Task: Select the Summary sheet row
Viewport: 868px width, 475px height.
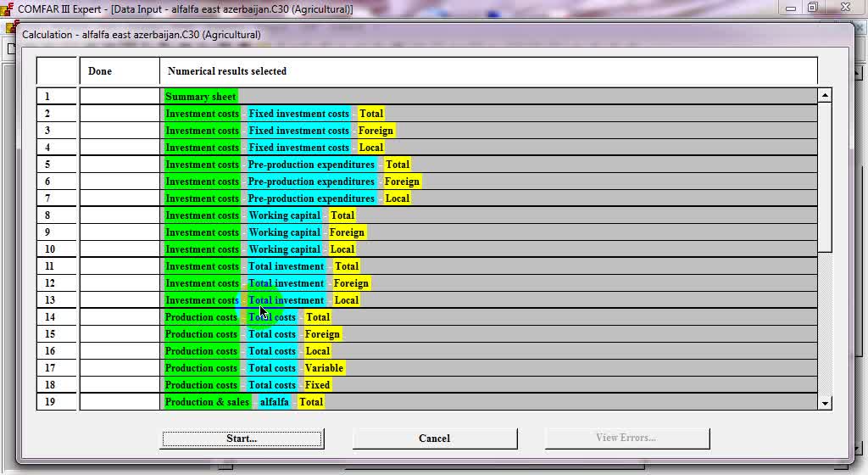Action: coord(201,97)
